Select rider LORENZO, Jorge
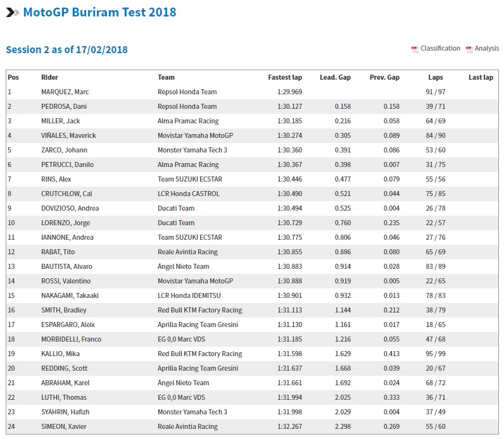 tap(66, 223)
